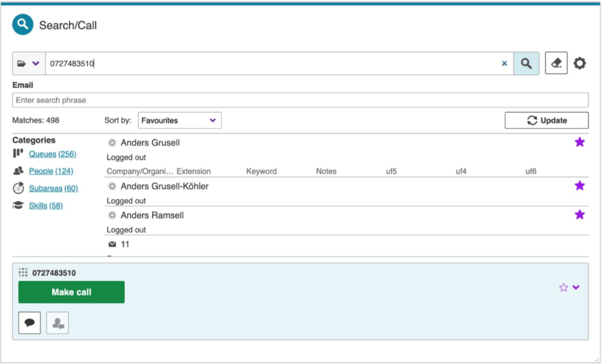
Task: Click the eraser clear-search icon
Action: 556,63
